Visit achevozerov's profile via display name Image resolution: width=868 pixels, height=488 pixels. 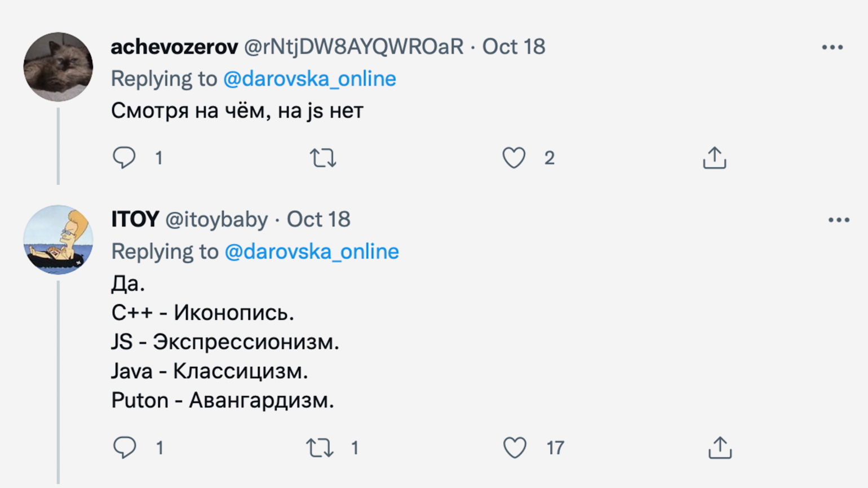[x=174, y=47]
